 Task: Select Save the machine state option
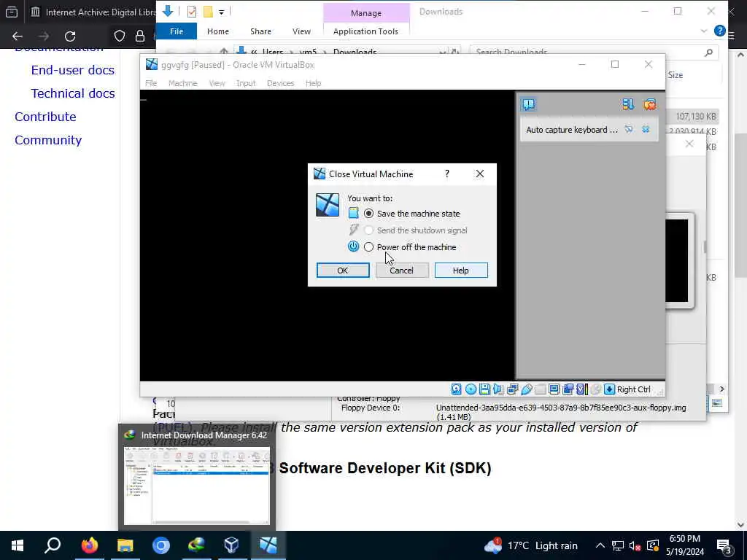click(x=368, y=214)
